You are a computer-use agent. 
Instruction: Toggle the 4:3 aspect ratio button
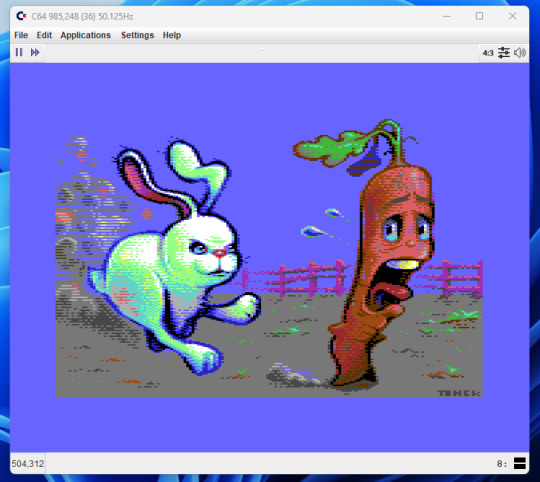(488, 53)
